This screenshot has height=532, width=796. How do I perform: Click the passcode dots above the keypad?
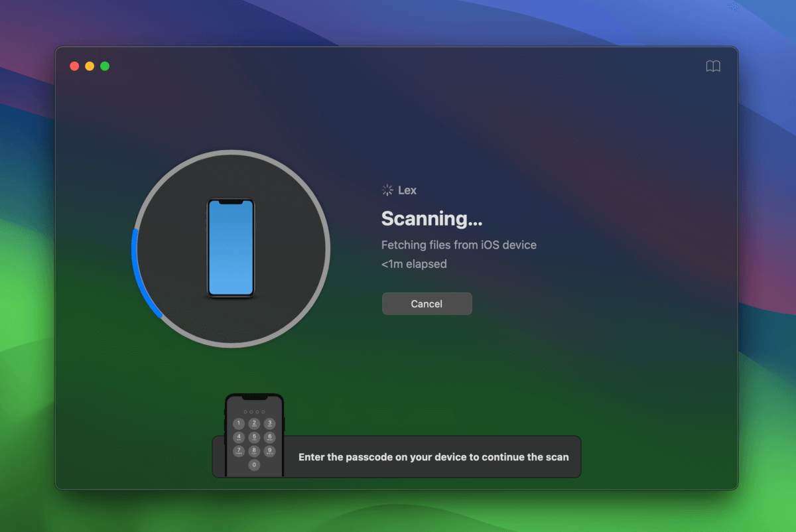[254, 412]
